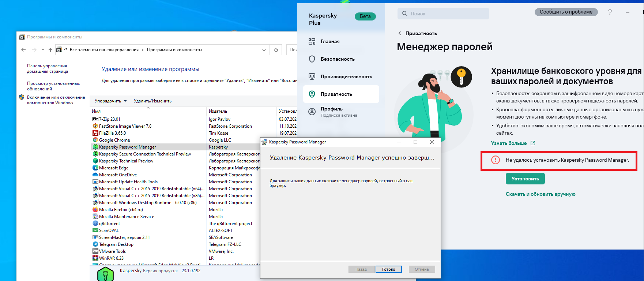Click the qBittorrent icon in the list

95,223
